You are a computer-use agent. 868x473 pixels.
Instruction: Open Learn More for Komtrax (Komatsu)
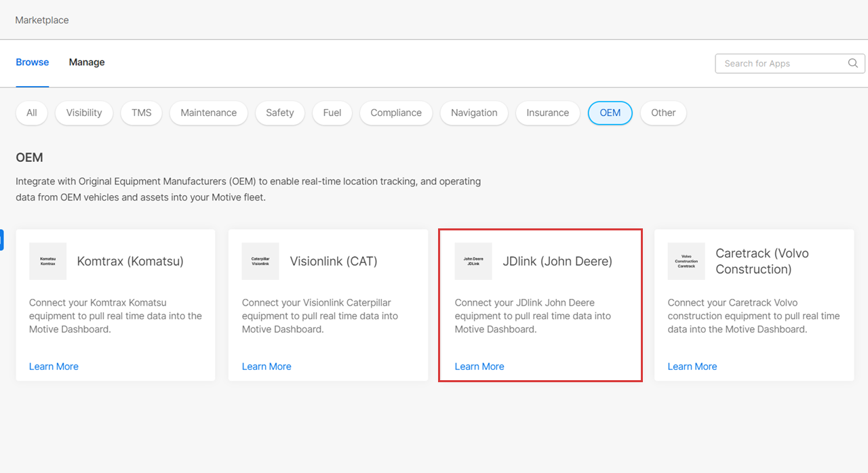54,367
